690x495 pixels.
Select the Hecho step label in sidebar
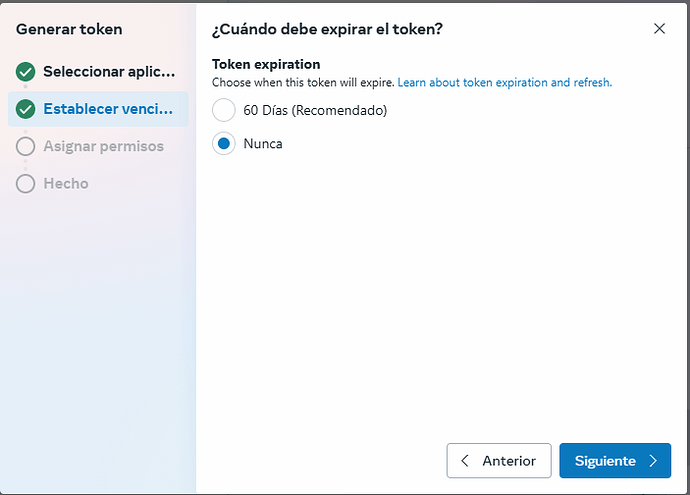66,183
